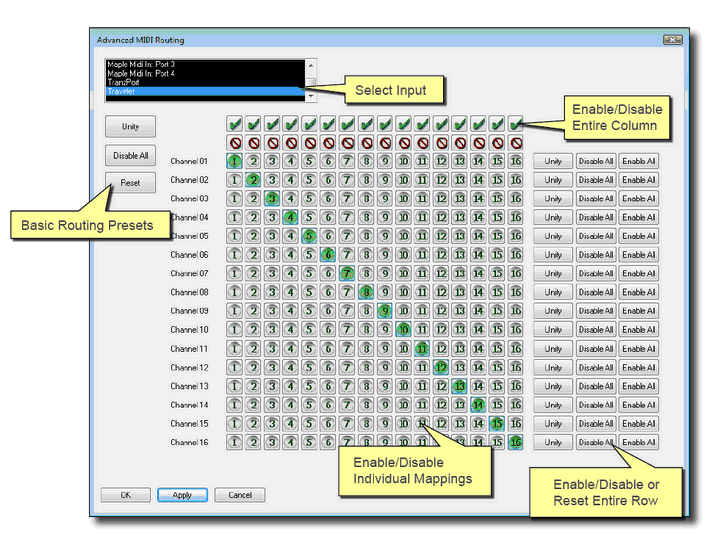
Task: Toggle Channel 16 mapping to output 16
Action: point(516,442)
